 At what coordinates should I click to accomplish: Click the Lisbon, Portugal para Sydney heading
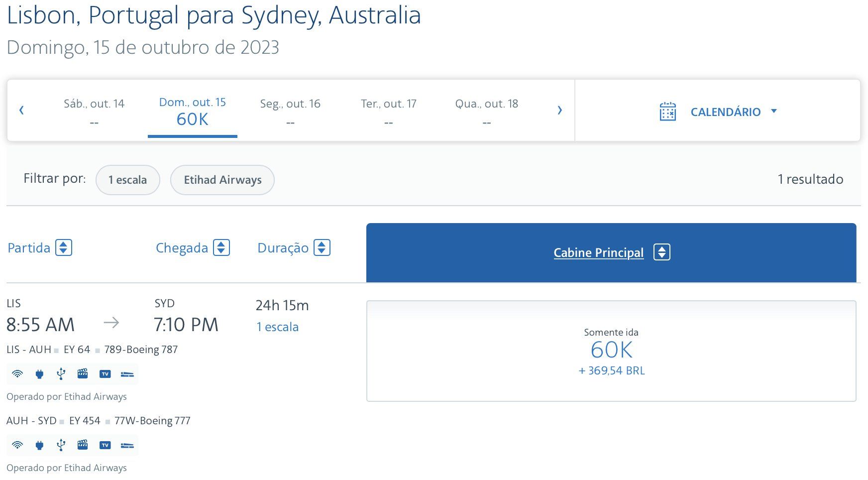point(214,15)
